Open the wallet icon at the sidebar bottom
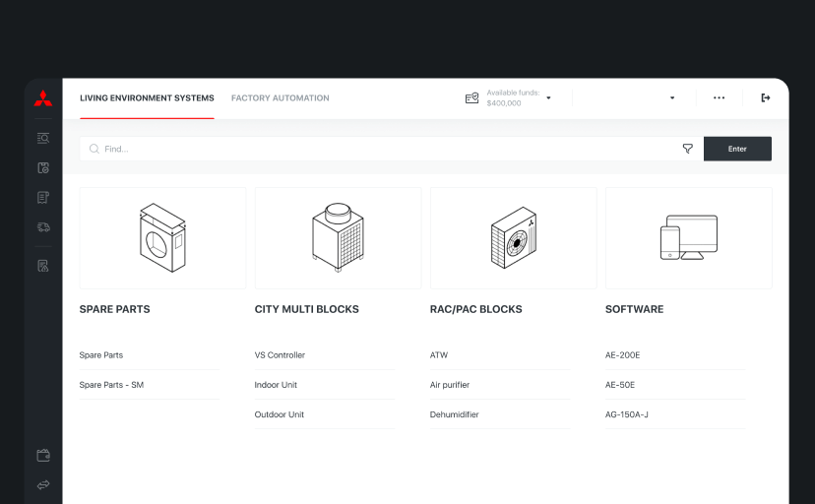Screen dimensions: 815x504 (43, 456)
